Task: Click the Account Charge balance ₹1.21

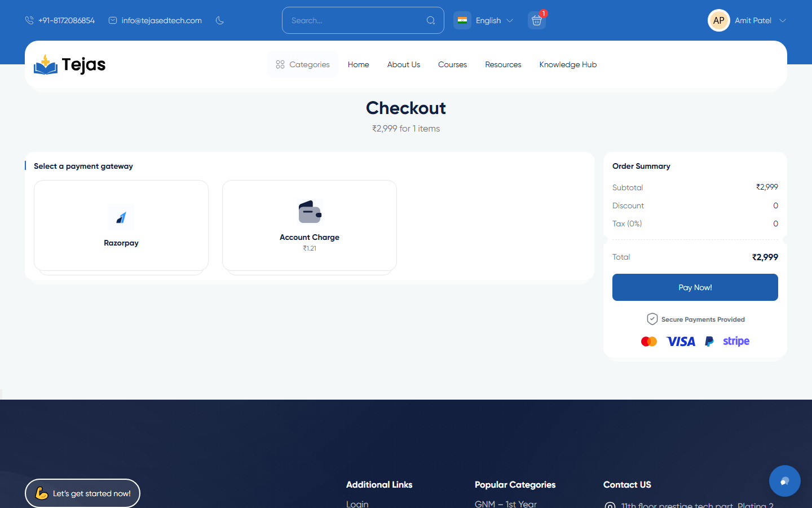Action: pos(310,248)
